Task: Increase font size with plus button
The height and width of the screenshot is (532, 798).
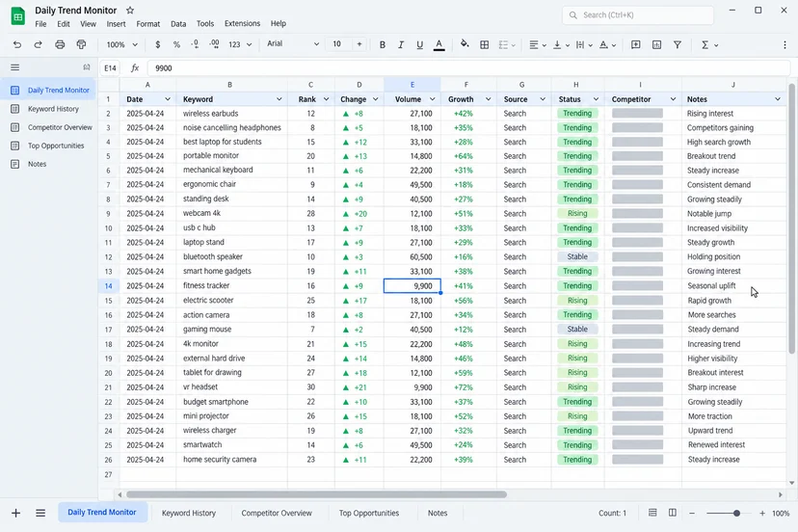Action: click(359, 44)
